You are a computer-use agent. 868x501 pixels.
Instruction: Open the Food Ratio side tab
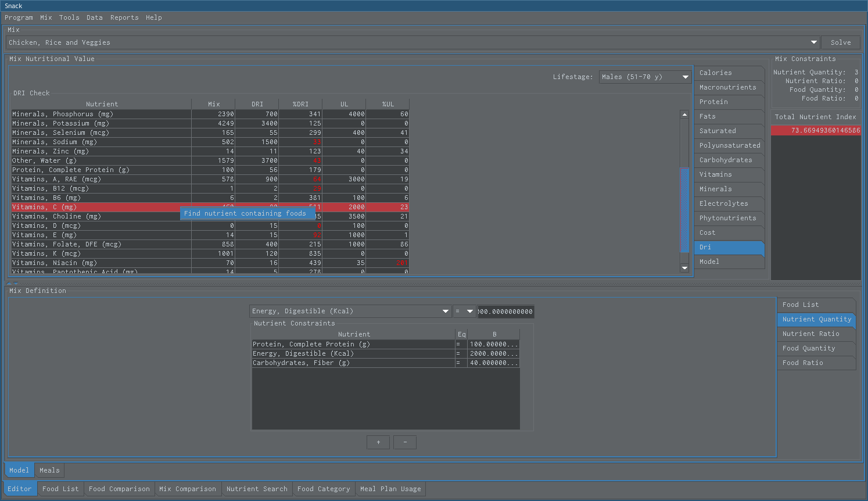[x=816, y=363]
